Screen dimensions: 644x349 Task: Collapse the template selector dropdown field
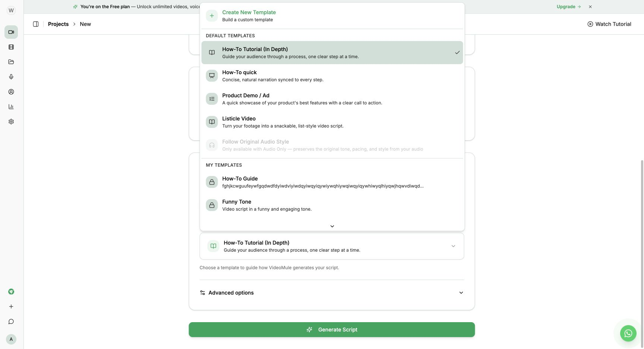pyautogui.click(x=332, y=246)
